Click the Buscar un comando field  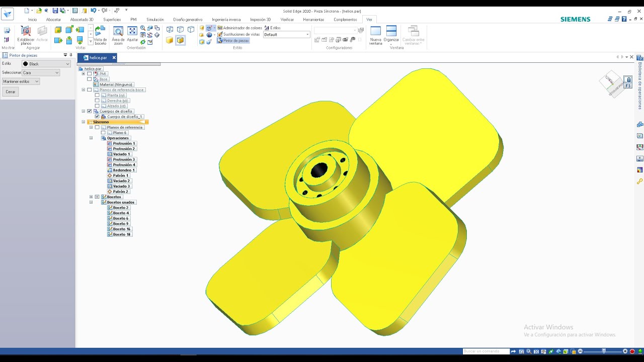click(x=486, y=351)
